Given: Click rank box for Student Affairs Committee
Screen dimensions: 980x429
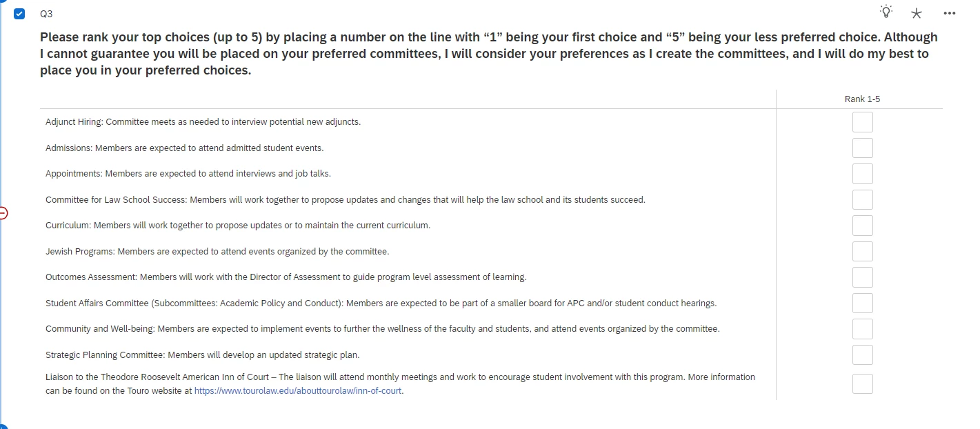Looking at the screenshot, I should (862, 303).
